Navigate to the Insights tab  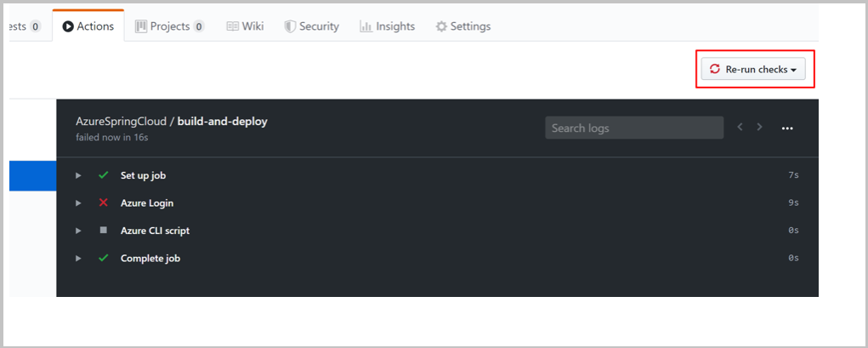point(387,26)
